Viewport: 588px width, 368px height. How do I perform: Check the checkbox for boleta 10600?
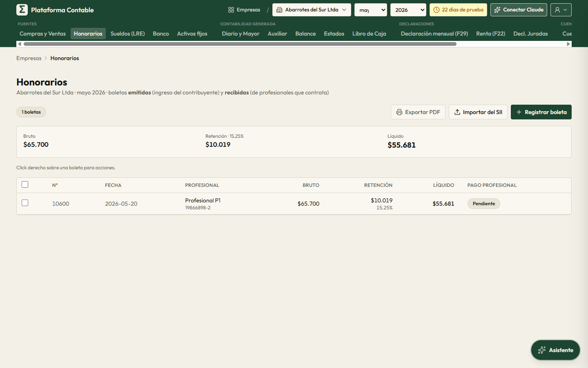(25, 203)
